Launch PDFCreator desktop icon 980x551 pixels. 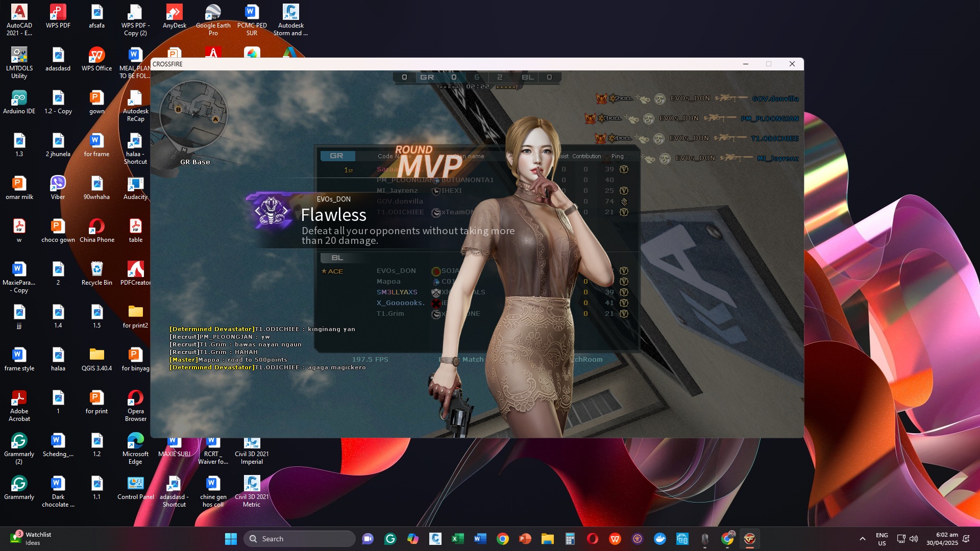(136, 273)
